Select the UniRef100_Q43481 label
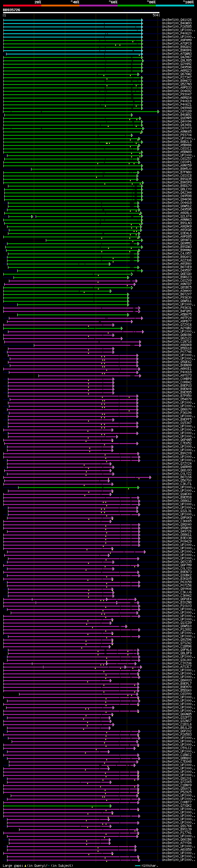 tap(177, 125)
